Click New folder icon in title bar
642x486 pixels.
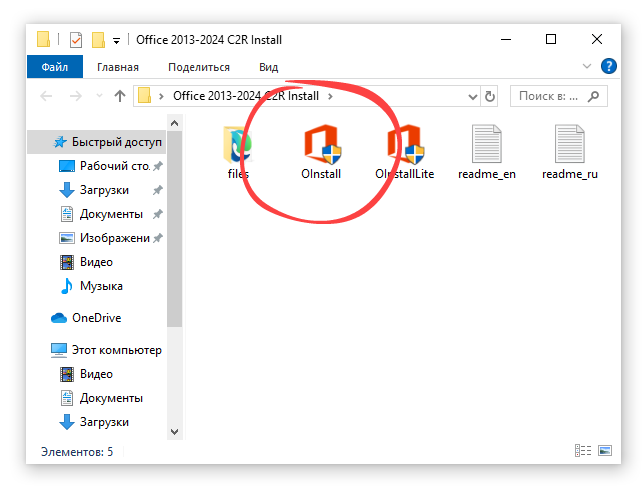click(x=98, y=40)
